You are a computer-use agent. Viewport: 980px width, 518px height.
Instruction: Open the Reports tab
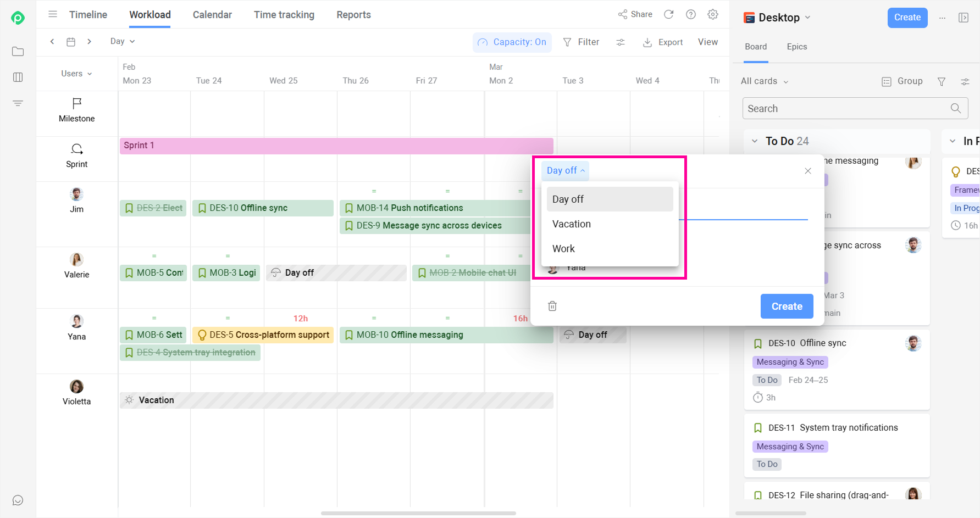[353, 15]
